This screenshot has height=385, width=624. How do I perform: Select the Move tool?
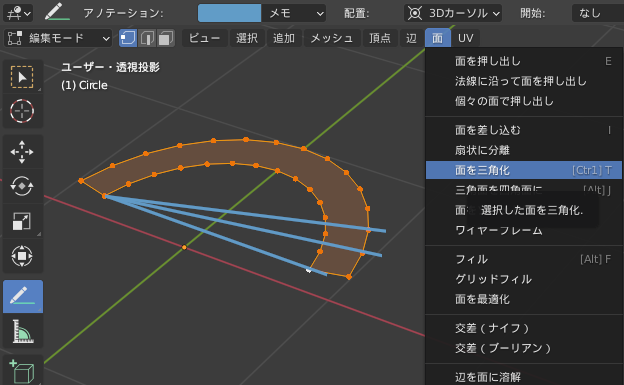click(22, 152)
